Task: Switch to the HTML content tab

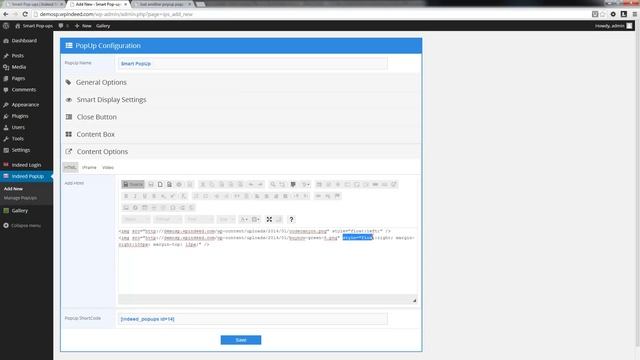Action: (x=70, y=167)
